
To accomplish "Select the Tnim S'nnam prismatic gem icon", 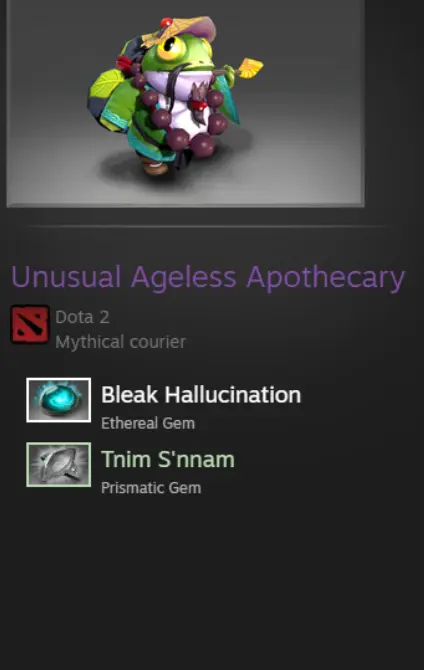I will (59, 464).
